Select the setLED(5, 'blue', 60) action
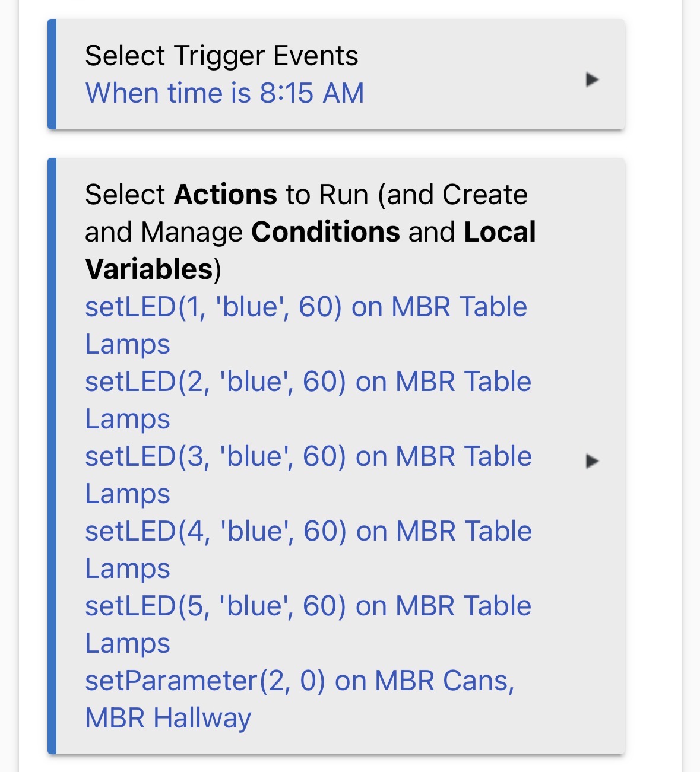The width and height of the screenshot is (700, 772). click(308, 606)
